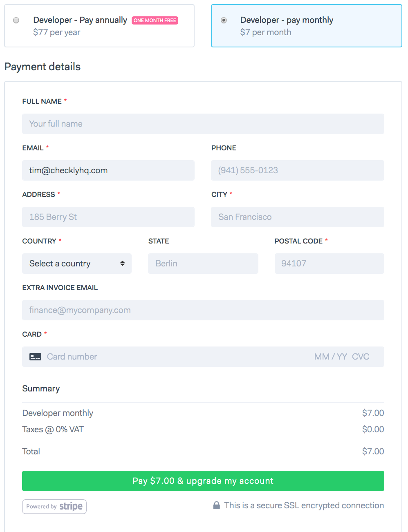
Task: Click the ONE MONTH FREE badge
Action: (x=155, y=20)
